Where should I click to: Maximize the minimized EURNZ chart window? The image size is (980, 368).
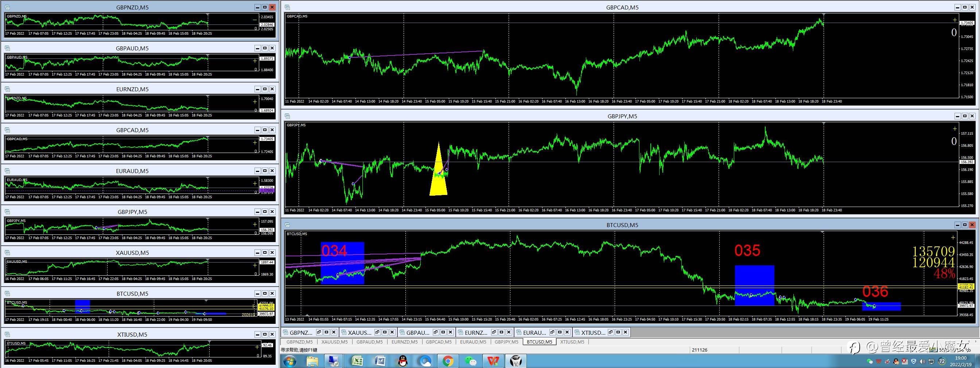501,332
